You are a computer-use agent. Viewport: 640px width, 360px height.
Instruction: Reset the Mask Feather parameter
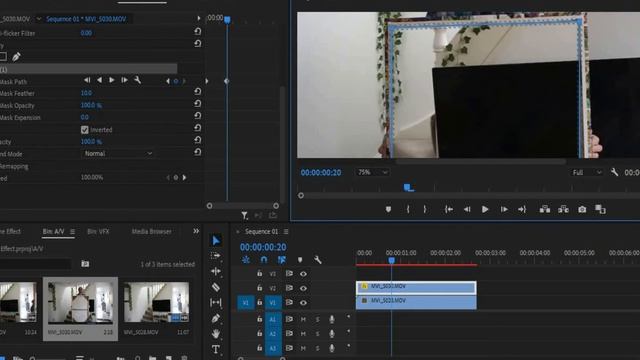tap(198, 91)
